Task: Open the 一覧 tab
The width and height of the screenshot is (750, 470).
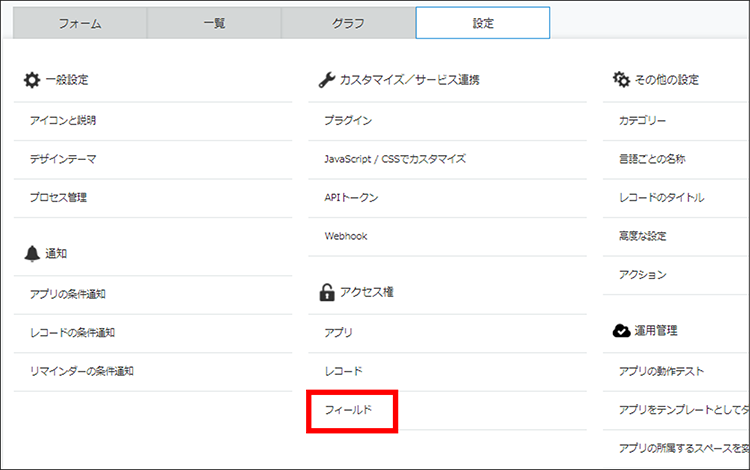Action: click(214, 22)
